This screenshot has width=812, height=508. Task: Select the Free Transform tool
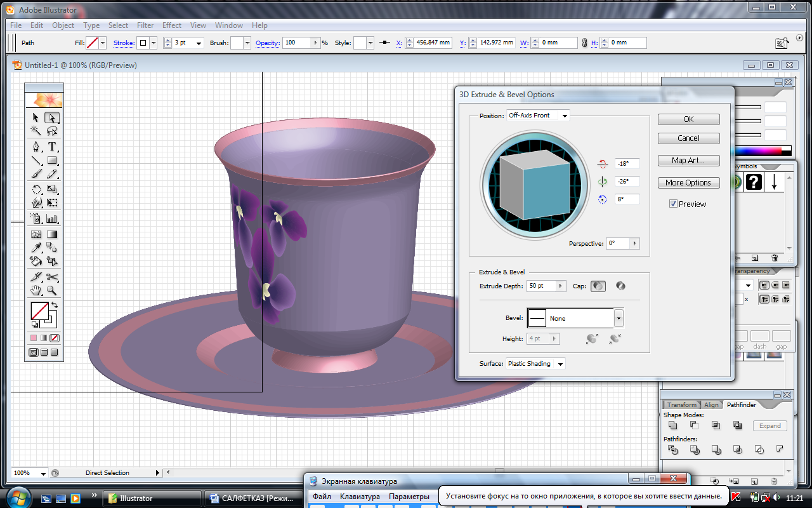52,203
